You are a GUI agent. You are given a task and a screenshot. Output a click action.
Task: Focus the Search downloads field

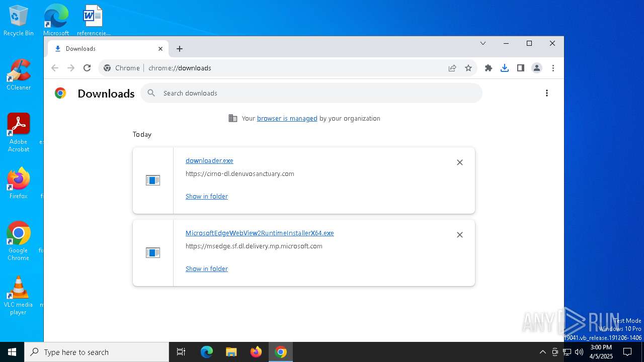311,93
